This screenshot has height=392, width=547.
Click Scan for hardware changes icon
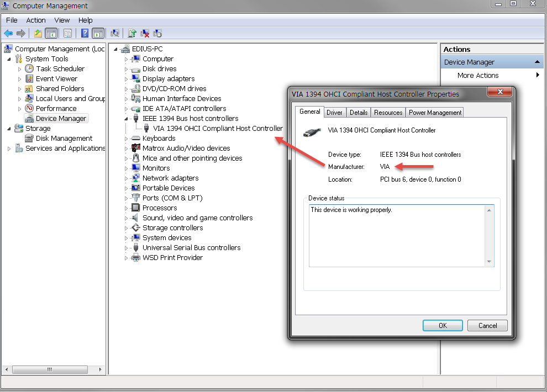pyautogui.click(x=115, y=34)
